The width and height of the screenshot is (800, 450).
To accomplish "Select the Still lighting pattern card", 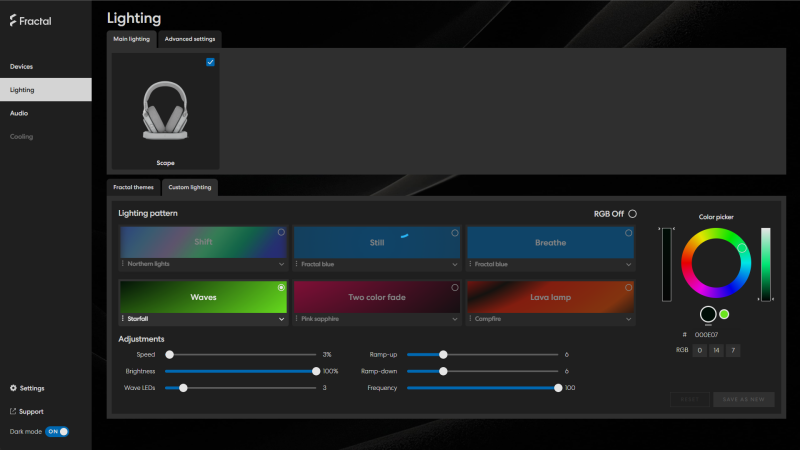I will pyautogui.click(x=377, y=242).
